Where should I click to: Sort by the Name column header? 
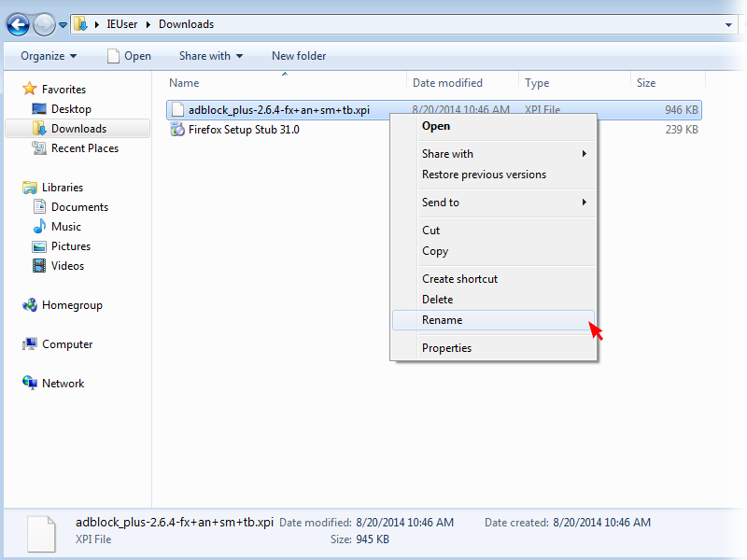[184, 83]
